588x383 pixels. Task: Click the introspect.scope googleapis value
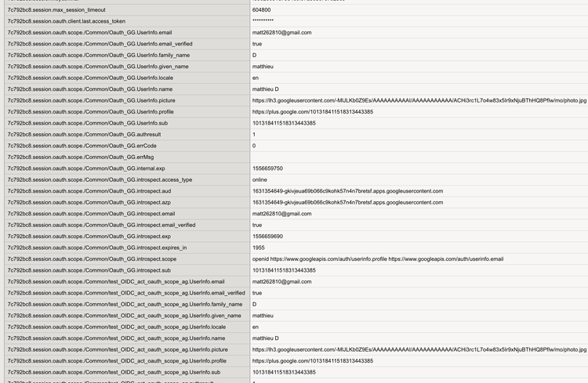pos(378,258)
